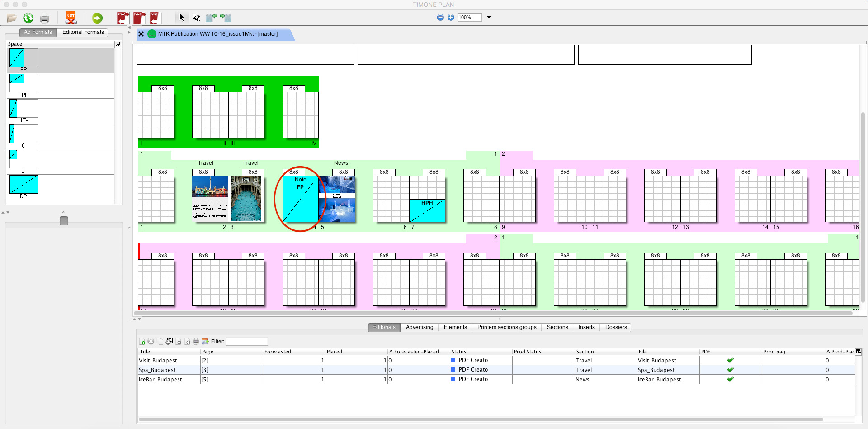Select the FP format in the Space list
Image resolution: width=868 pixels, height=429 pixels.
click(x=61, y=60)
